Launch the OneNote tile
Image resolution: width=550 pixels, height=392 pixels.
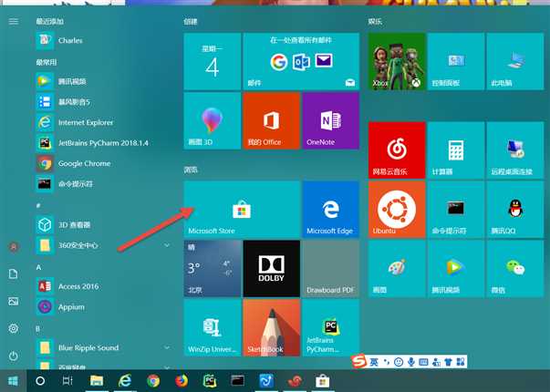point(331,120)
